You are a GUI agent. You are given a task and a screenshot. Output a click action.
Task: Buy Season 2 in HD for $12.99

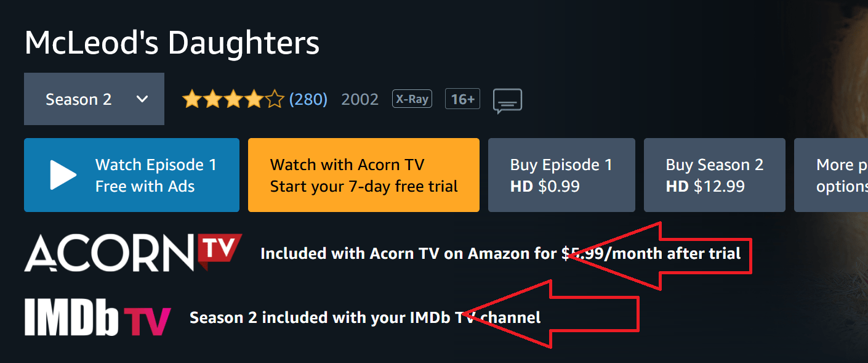pos(714,175)
